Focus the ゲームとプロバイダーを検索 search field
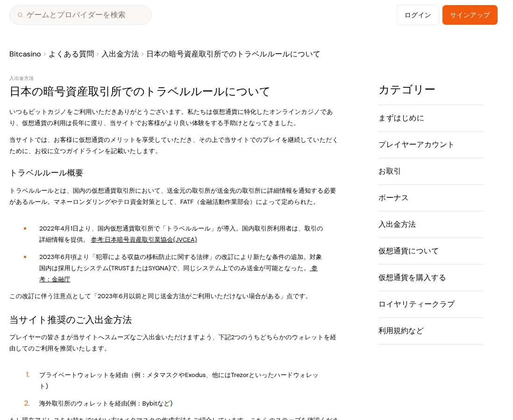Viewport: 513px width, 420px height. click(x=80, y=15)
